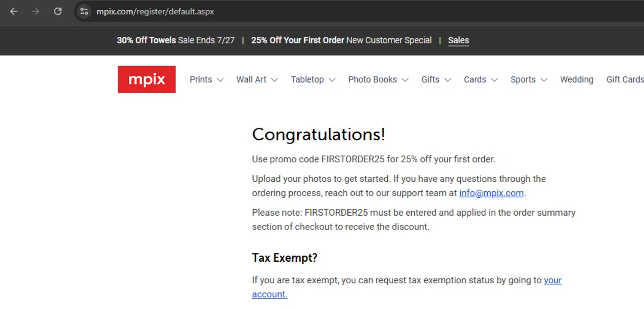Screen dimensions: 644x309
Task: Click the red mpix logo
Action: tap(146, 80)
